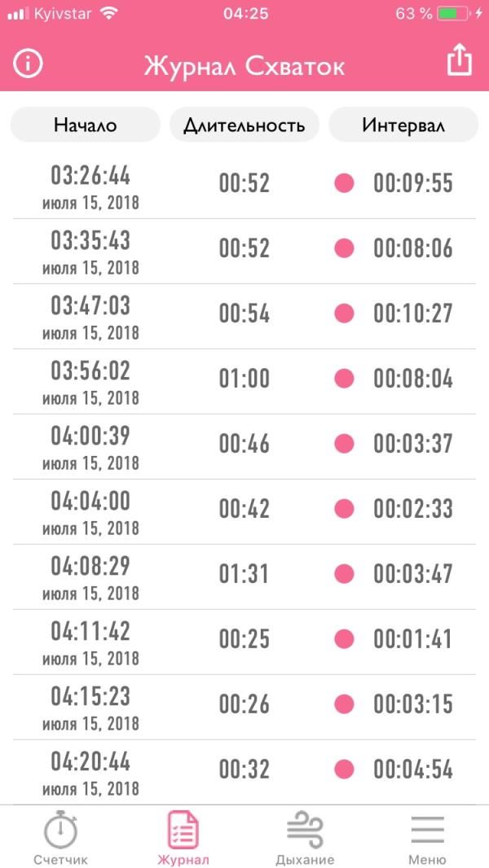
Task: Select the contraction starting at 03:26:44
Action: coord(244,186)
